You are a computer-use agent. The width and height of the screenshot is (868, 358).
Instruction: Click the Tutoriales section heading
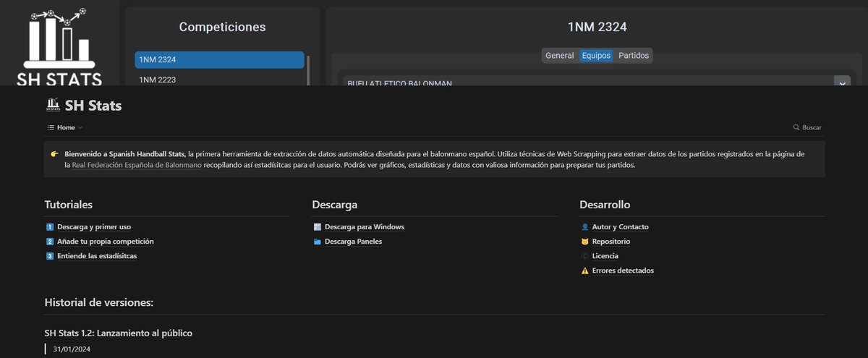tap(69, 205)
